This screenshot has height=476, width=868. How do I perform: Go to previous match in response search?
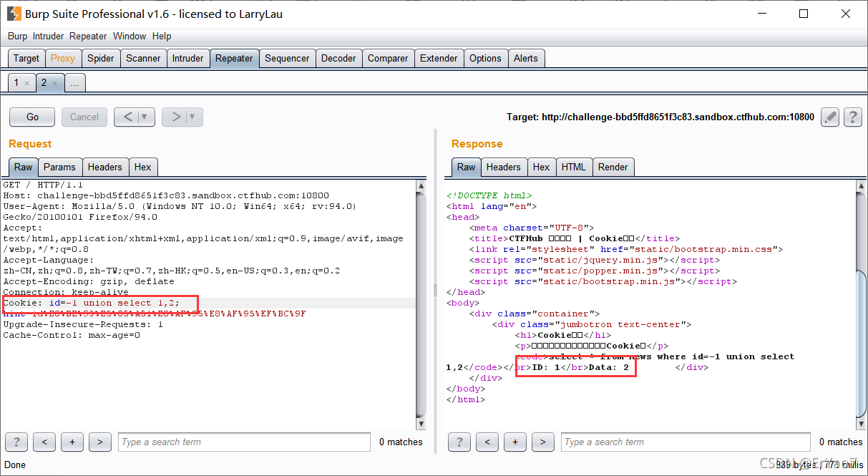pyautogui.click(x=487, y=442)
